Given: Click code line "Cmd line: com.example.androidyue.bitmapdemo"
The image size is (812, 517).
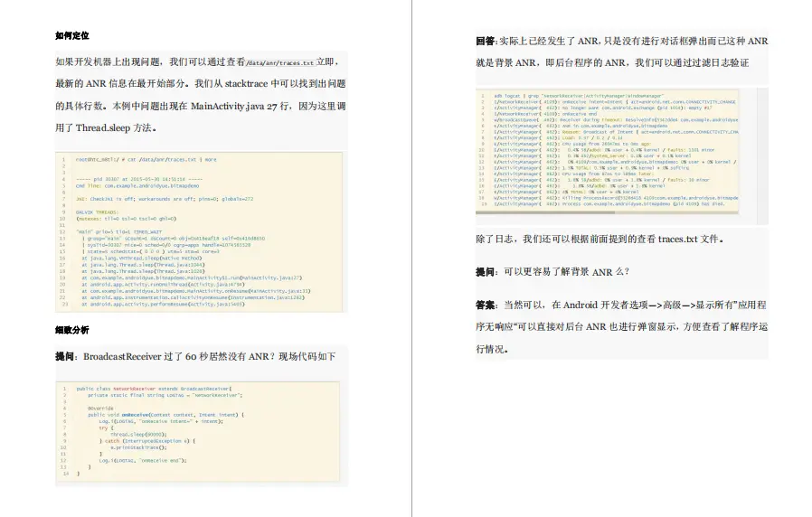Looking at the screenshot, I should point(137,186).
